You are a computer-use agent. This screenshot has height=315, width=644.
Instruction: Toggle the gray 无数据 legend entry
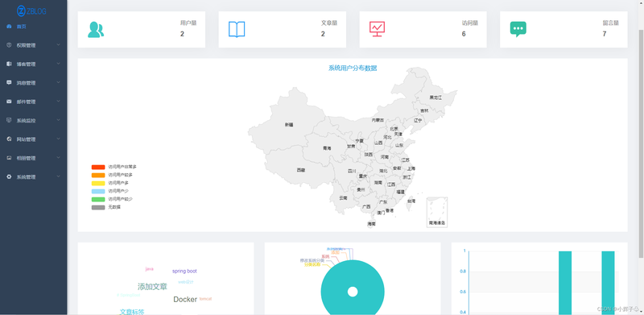(106, 207)
